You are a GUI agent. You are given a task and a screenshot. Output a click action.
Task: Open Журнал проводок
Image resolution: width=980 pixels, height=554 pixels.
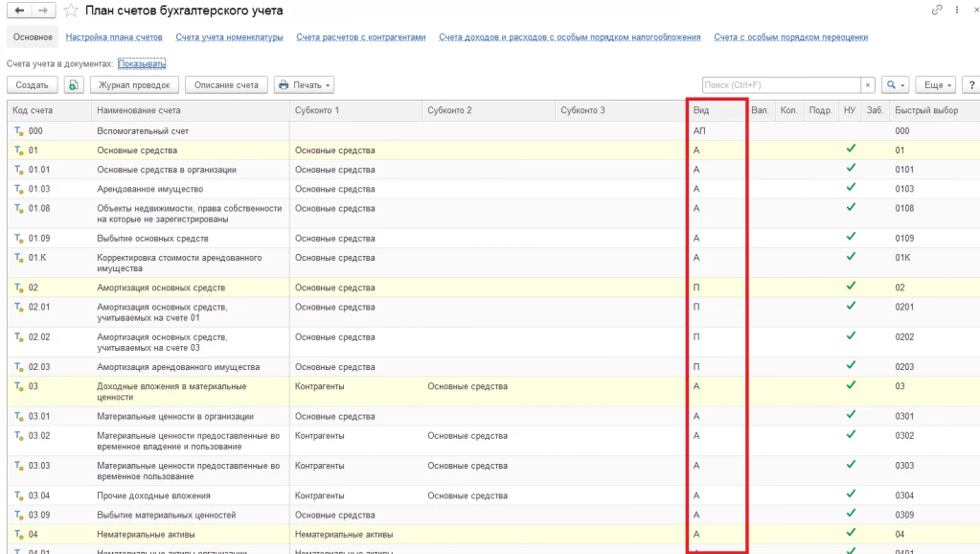(x=134, y=85)
